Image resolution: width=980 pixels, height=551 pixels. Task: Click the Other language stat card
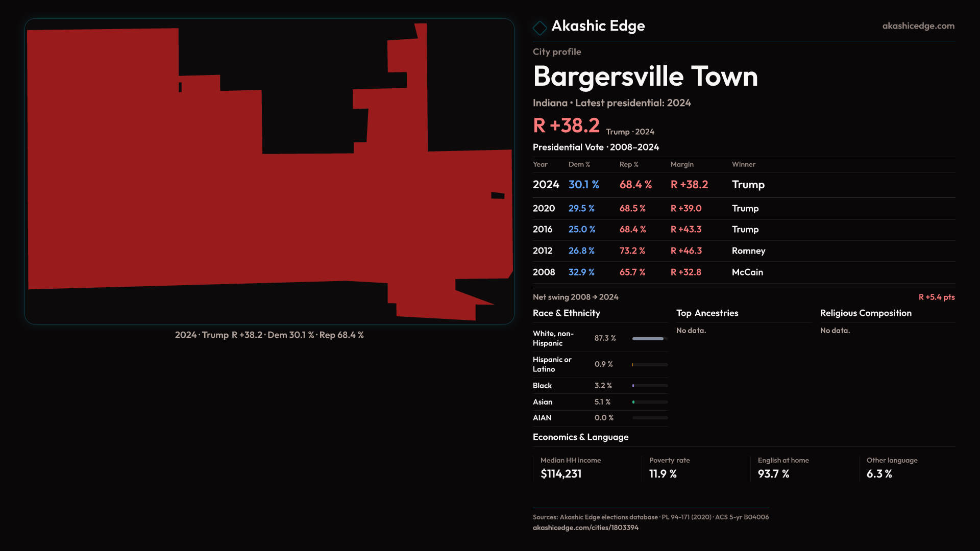coord(891,468)
